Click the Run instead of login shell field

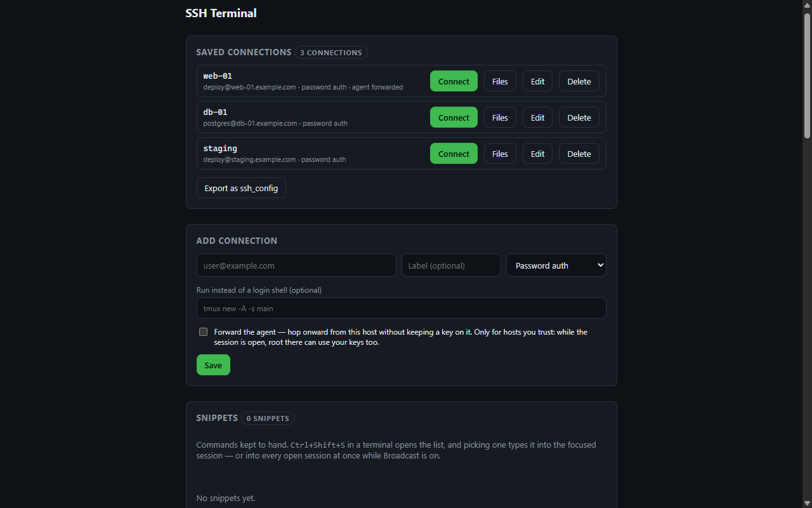pos(402,308)
